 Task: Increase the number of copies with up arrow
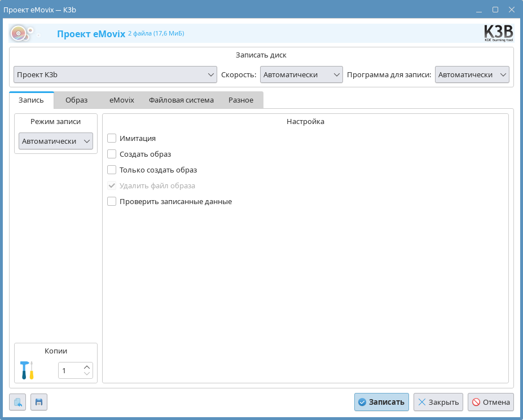click(x=87, y=367)
